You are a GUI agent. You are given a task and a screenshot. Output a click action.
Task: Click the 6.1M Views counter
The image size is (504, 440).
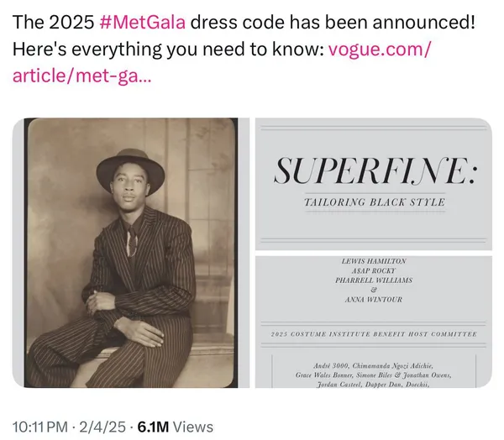coord(176,427)
